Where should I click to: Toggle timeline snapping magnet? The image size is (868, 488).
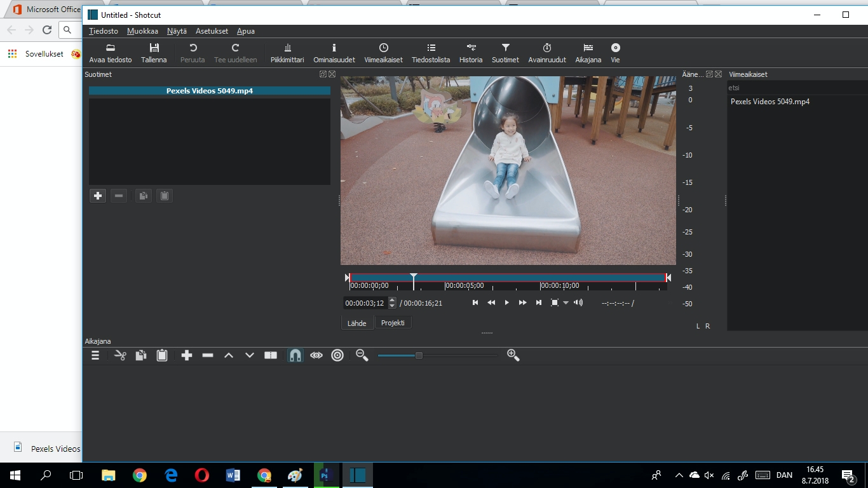point(295,356)
